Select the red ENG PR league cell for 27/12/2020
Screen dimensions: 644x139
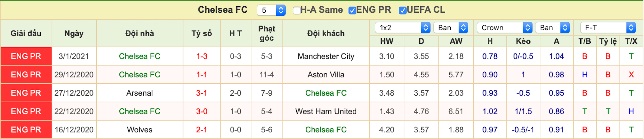[x=26, y=93]
